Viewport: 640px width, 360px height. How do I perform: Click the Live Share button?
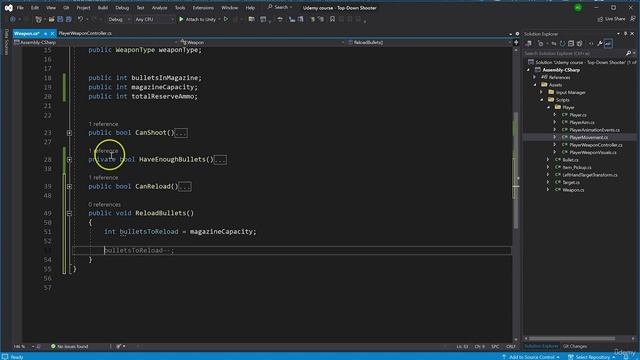tap(611, 19)
